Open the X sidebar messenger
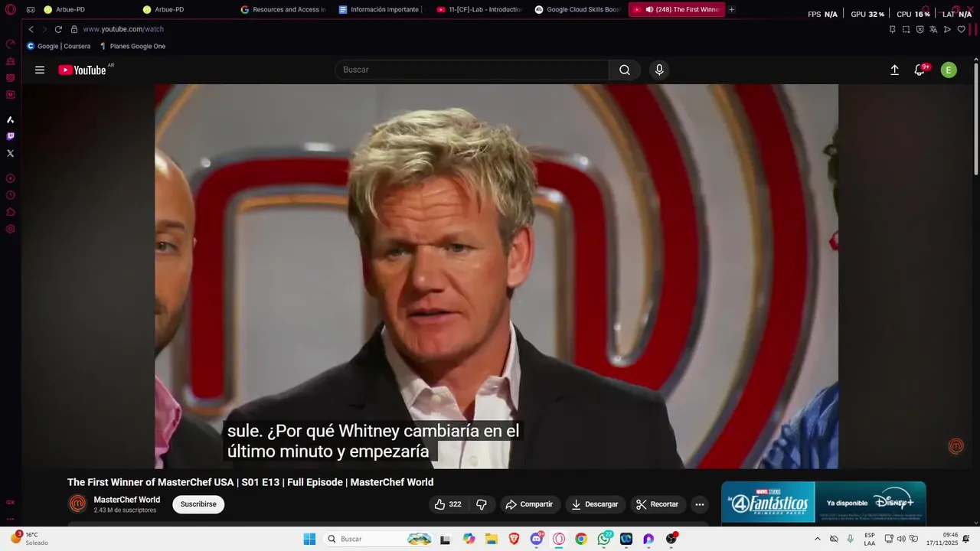This screenshot has width=980, height=551. (x=11, y=153)
